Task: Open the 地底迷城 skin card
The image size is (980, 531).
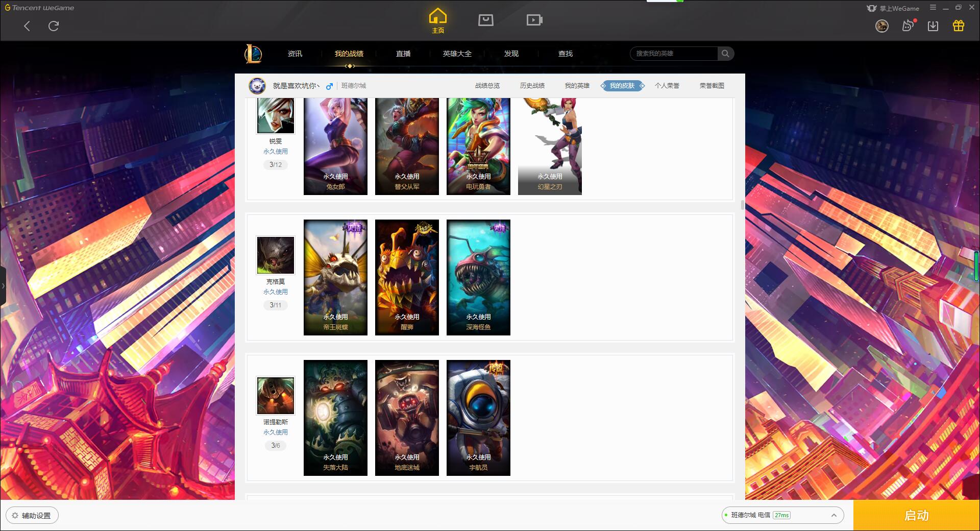Action: pyautogui.click(x=407, y=418)
